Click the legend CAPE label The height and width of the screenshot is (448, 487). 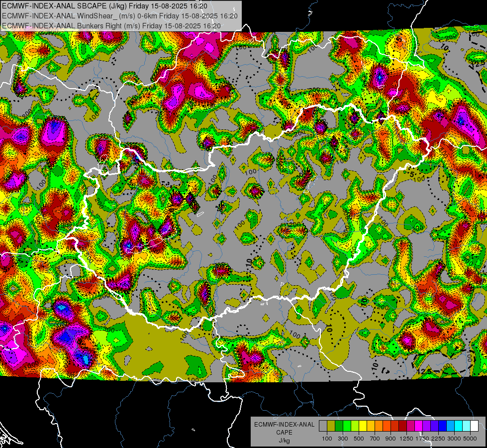coord(284,432)
